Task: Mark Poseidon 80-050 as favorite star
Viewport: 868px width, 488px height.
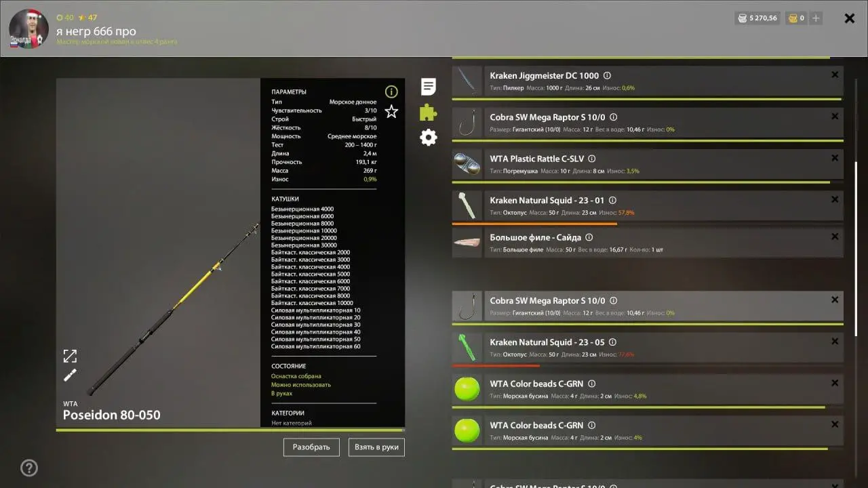Action: point(391,111)
